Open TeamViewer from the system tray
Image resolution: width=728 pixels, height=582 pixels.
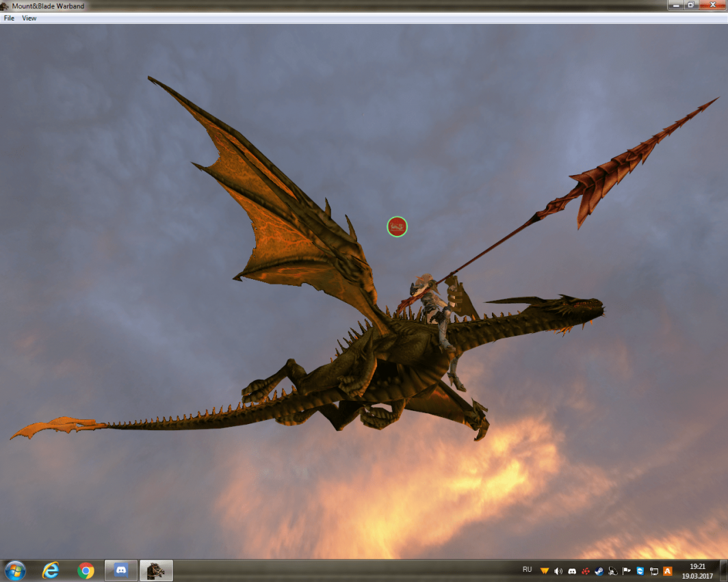[x=640, y=570]
